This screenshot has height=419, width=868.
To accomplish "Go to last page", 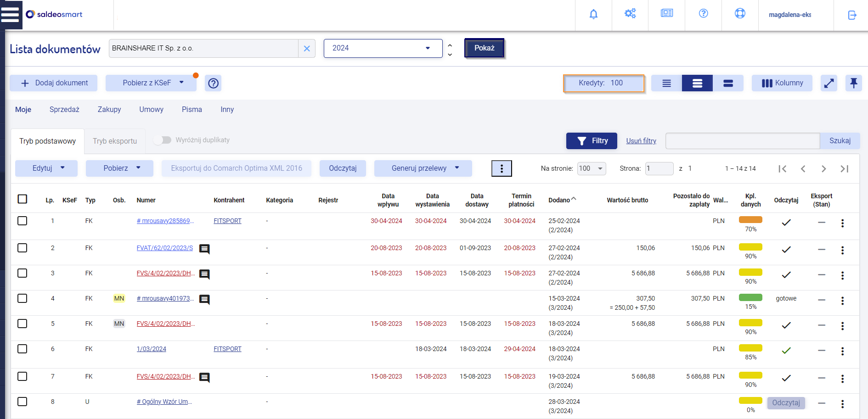I will [x=844, y=169].
